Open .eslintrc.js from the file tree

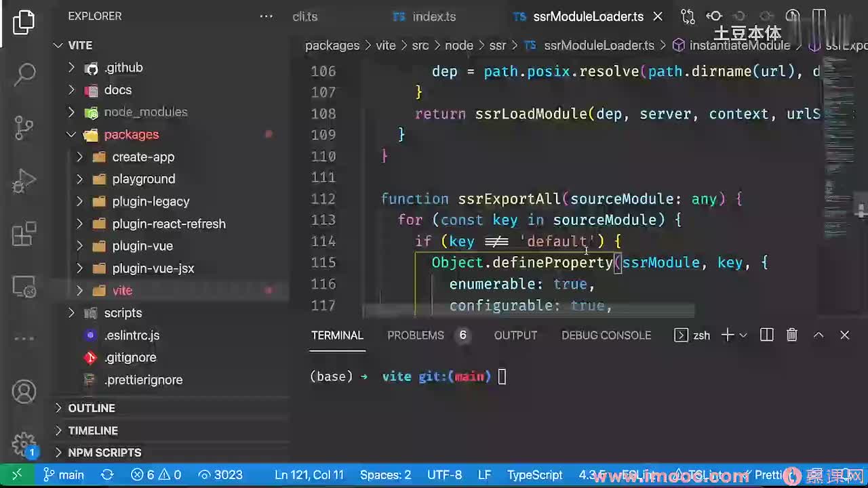pyautogui.click(x=132, y=335)
